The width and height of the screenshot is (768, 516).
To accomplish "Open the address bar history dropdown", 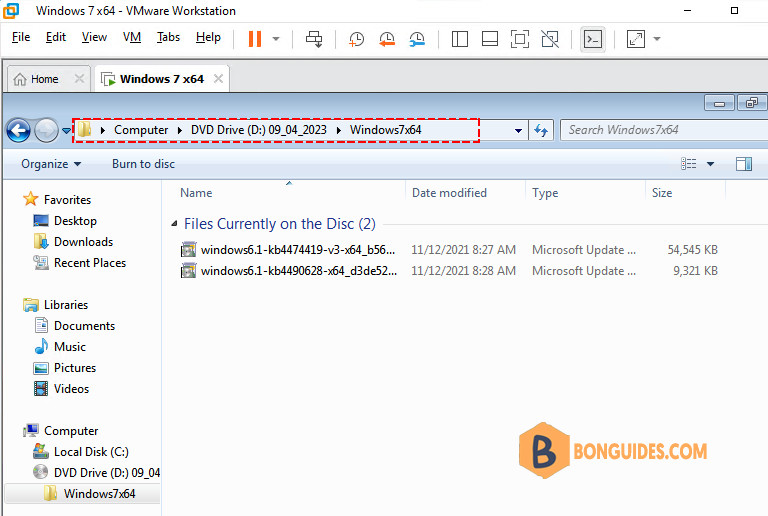I will 518,131.
